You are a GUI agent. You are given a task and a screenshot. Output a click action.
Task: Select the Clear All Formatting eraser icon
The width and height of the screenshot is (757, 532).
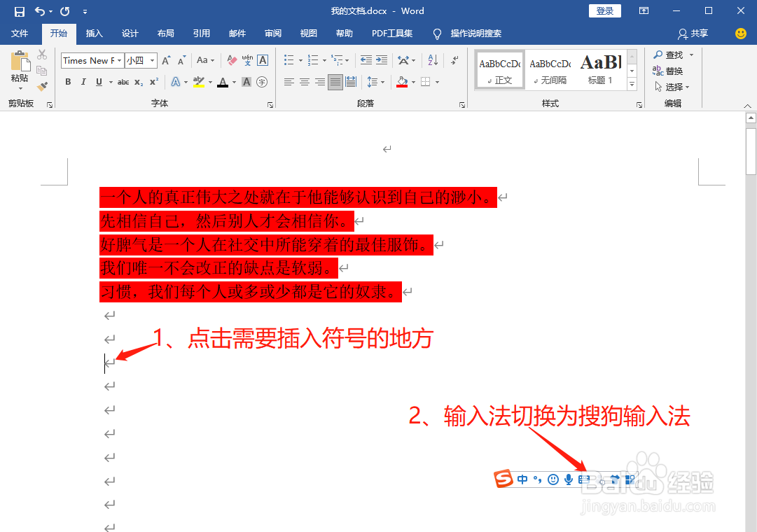[230, 61]
